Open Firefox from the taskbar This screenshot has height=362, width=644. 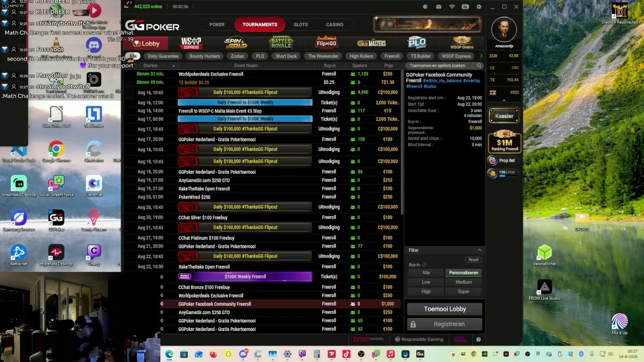pos(213,354)
